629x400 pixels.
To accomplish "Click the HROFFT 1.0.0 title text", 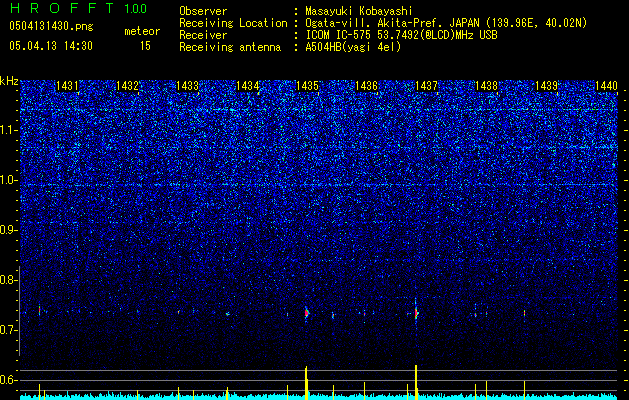I will point(78,8).
